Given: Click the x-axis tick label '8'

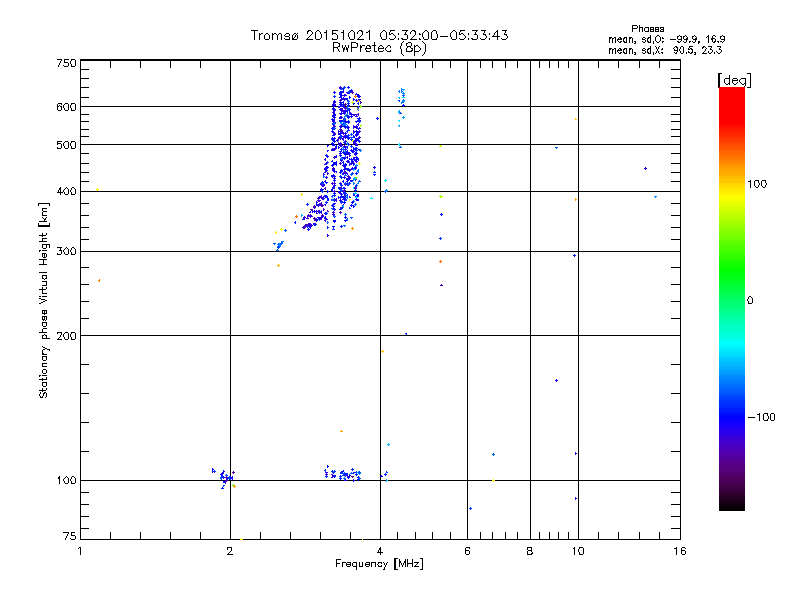Looking at the screenshot, I should 530,551.
